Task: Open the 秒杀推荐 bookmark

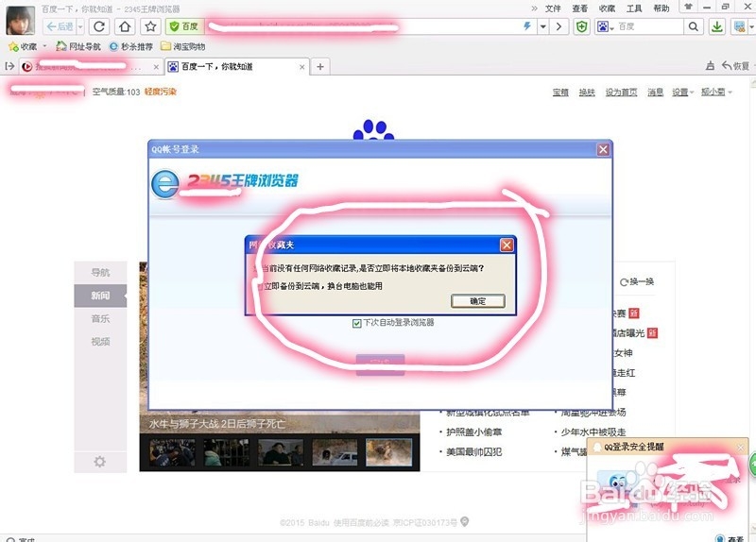Action: 131,46
